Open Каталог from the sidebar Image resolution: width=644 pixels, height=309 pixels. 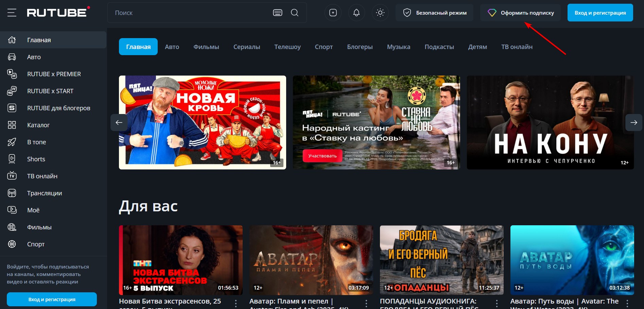pos(38,125)
